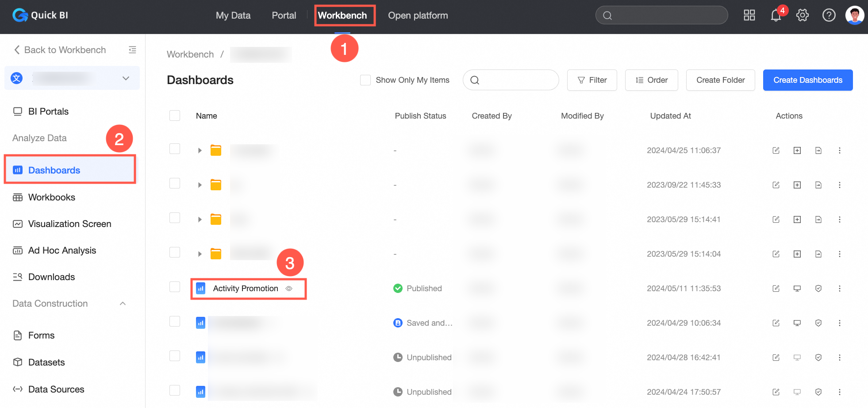Open more actions for folder updated 2023/05/29 15:14:41
This screenshot has height=408, width=868.
click(840, 219)
